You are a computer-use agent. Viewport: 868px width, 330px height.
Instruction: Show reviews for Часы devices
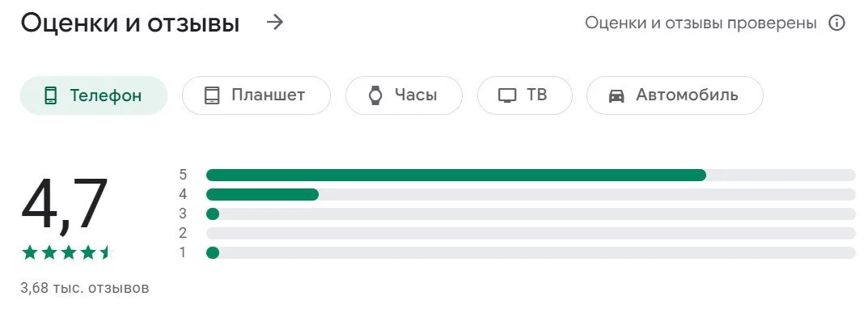pyautogui.click(x=404, y=95)
